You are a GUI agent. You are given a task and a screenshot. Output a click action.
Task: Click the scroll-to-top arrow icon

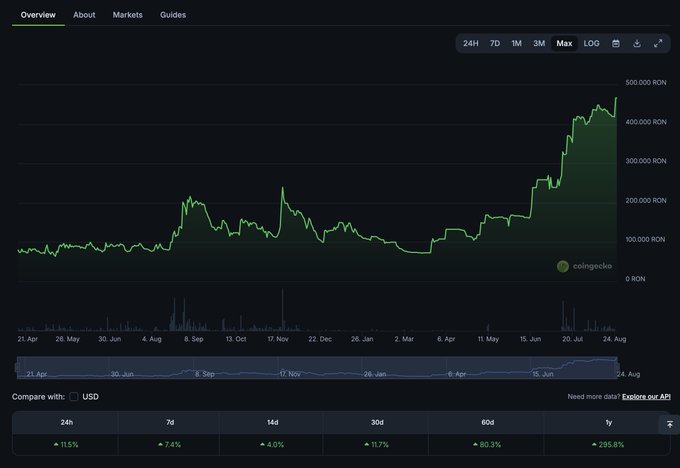click(x=670, y=424)
